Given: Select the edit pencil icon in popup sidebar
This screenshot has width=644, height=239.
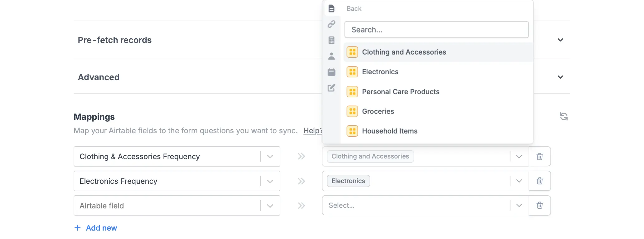Looking at the screenshot, I should pos(332,88).
